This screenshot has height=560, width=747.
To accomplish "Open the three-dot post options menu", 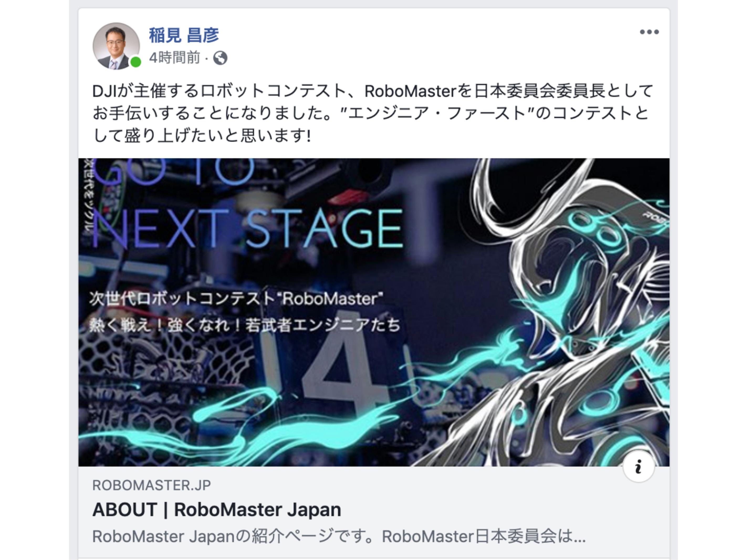I will (649, 32).
